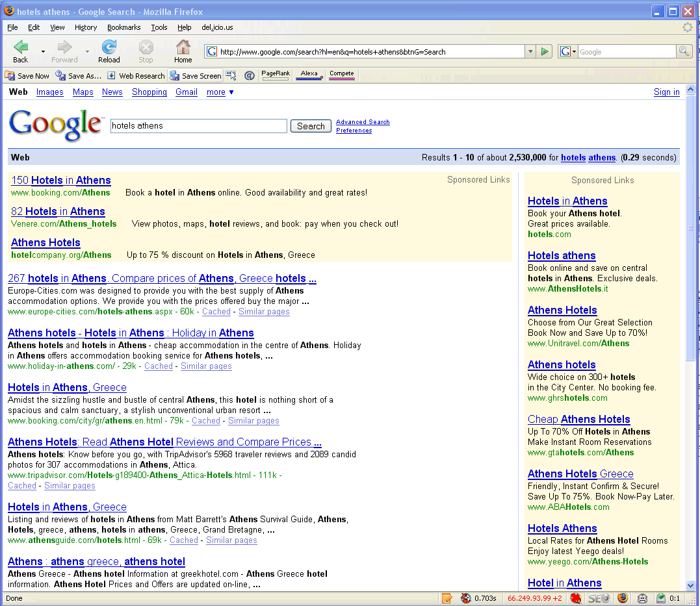
Task: Open the Back history dropdown arrow
Action: coord(43,52)
